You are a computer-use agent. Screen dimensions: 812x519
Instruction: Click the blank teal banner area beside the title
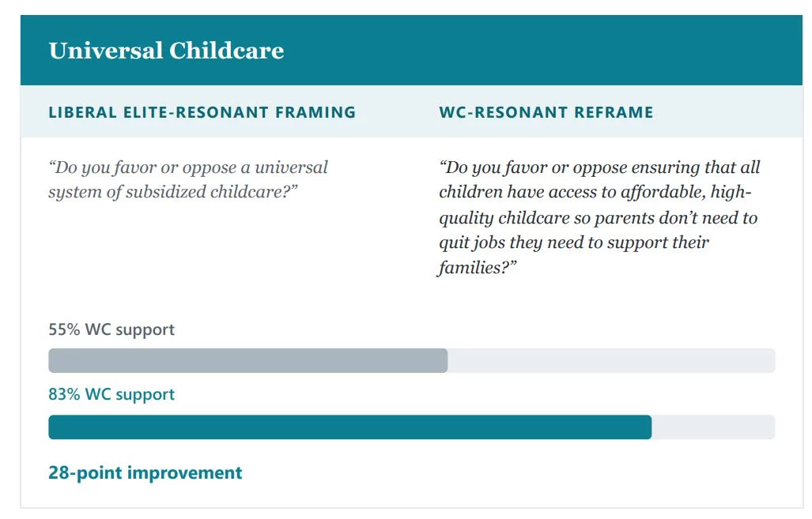pos(544,51)
